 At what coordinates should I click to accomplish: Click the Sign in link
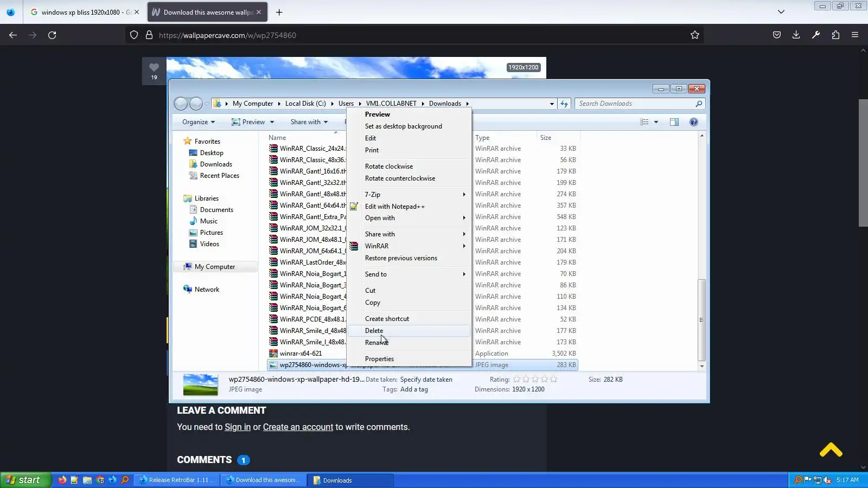(x=238, y=427)
